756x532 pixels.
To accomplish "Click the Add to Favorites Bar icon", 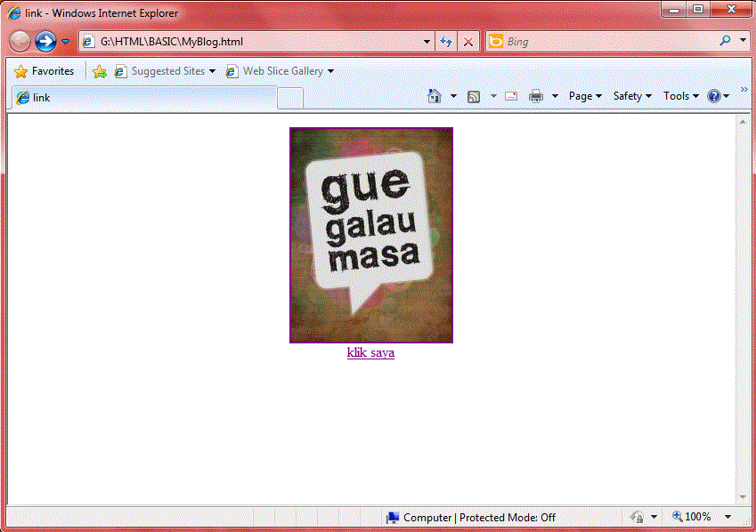I will (x=100, y=71).
